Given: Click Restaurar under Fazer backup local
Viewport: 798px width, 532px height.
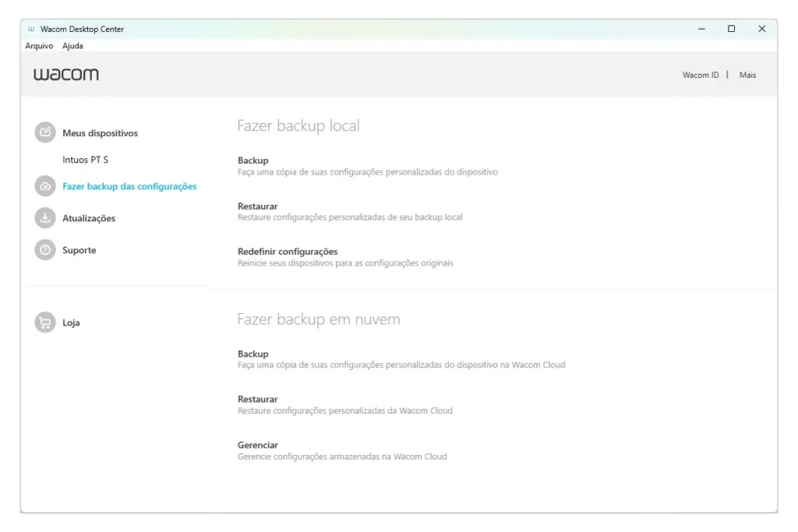Looking at the screenshot, I should click(257, 206).
